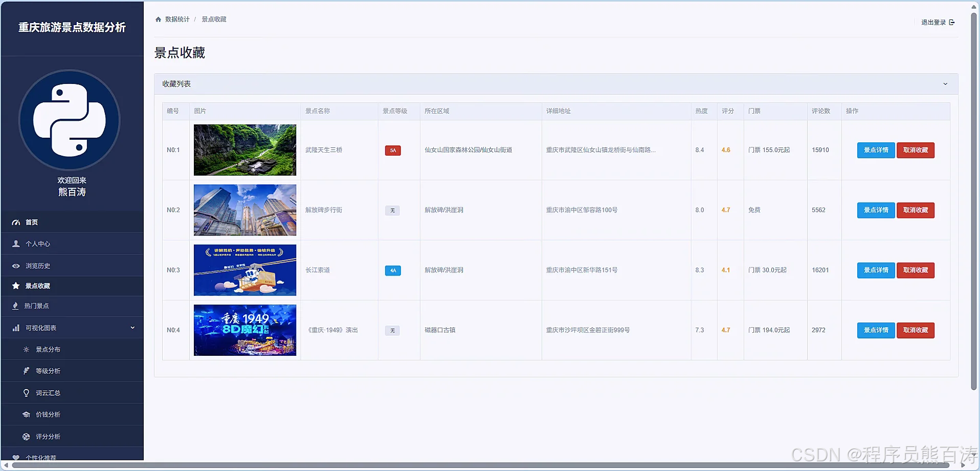
Task: Go to 浏览历史 page
Action: [72, 266]
